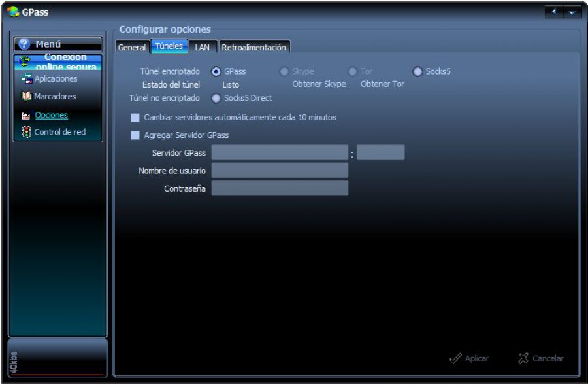The width and height of the screenshot is (588, 385).
Task: Select the Socks5 tunnel radio button
Action: [417, 71]
